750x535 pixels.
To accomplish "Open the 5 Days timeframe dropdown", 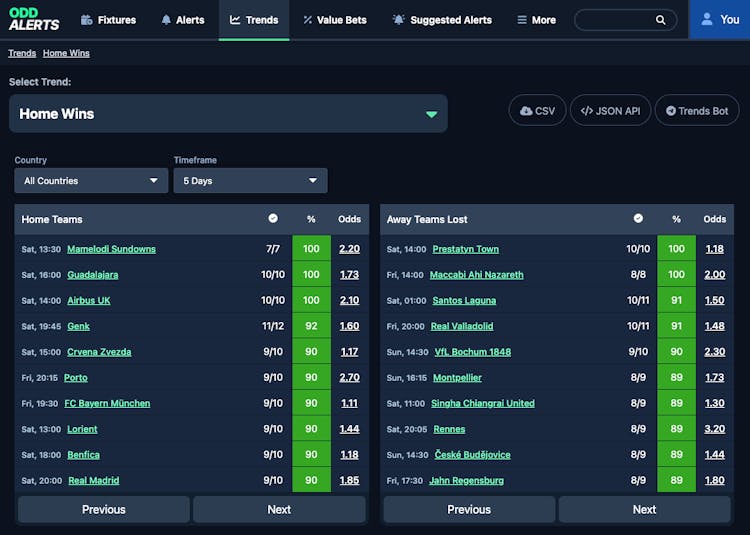I will point(250,181).
